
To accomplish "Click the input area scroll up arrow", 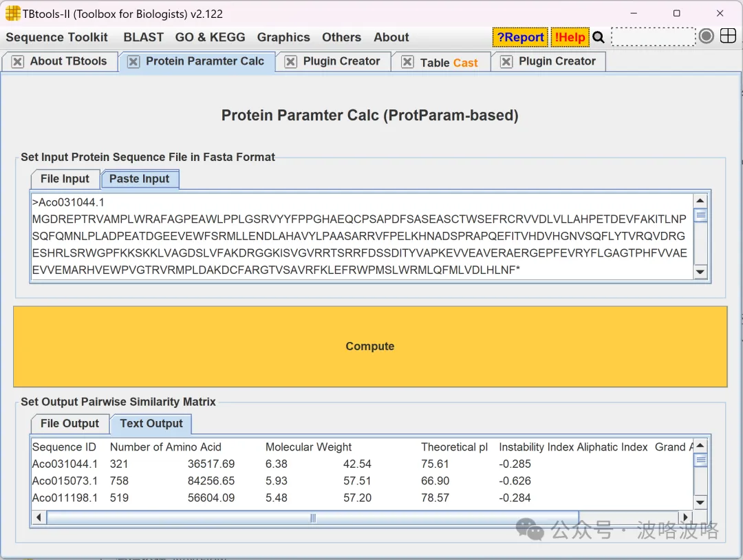I will [700, 200].
